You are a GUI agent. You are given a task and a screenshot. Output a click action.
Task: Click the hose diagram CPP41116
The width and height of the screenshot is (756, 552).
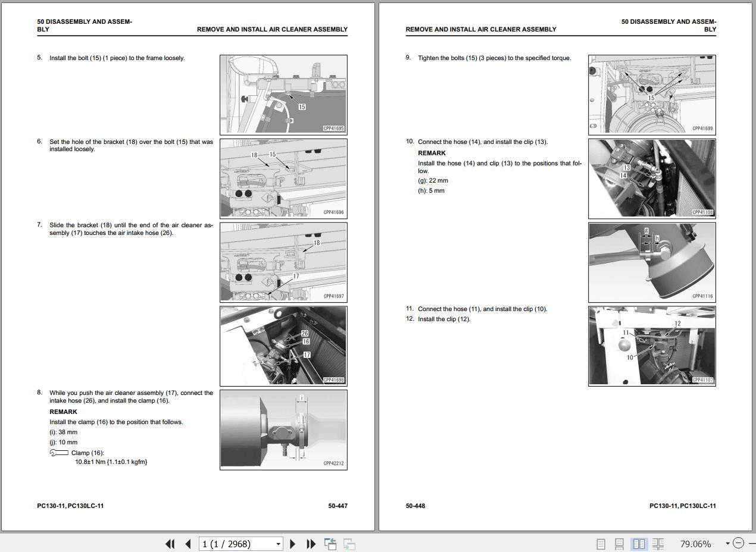click(652, 262)
